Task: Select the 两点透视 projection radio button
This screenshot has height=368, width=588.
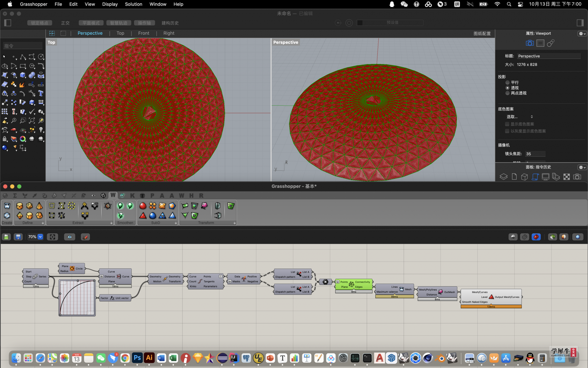Action: click(507, 93)
